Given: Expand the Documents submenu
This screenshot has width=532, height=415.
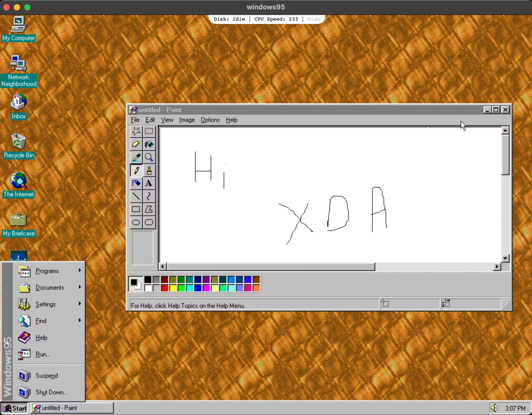Looking at the screenshot, I should point(49,287).
